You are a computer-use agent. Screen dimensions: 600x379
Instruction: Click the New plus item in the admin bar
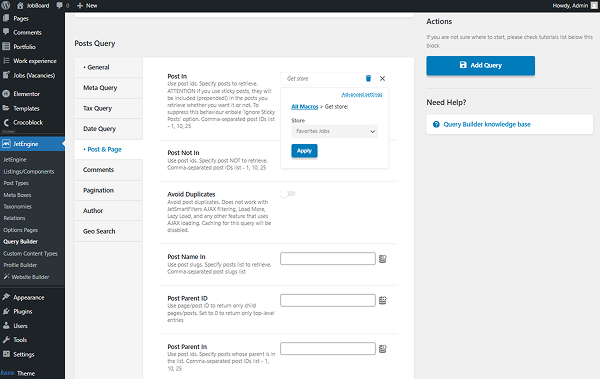click(87, 5)
